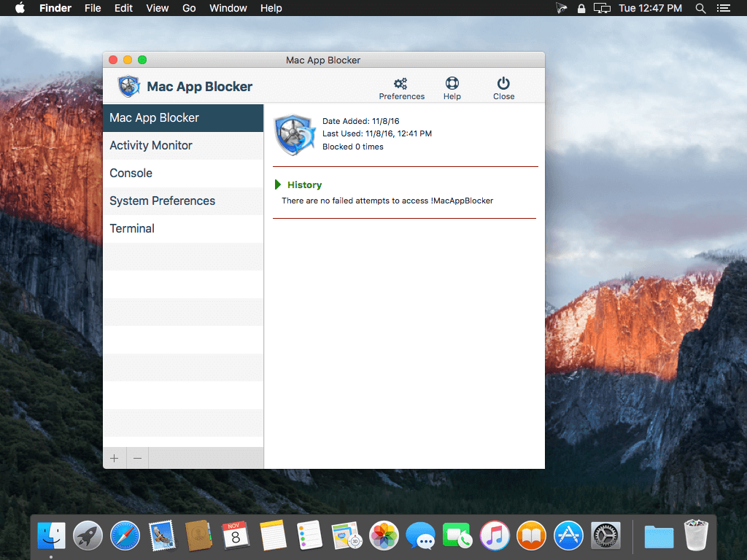Open the Go menu

pos(189,8)
